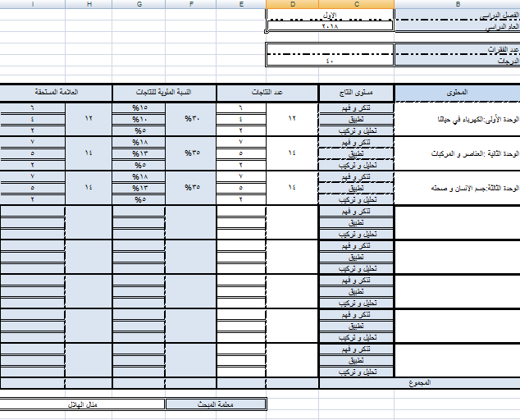Select the المجموع total row cell
The width and height of the screenshot is (520, 420).
(418, 383)
